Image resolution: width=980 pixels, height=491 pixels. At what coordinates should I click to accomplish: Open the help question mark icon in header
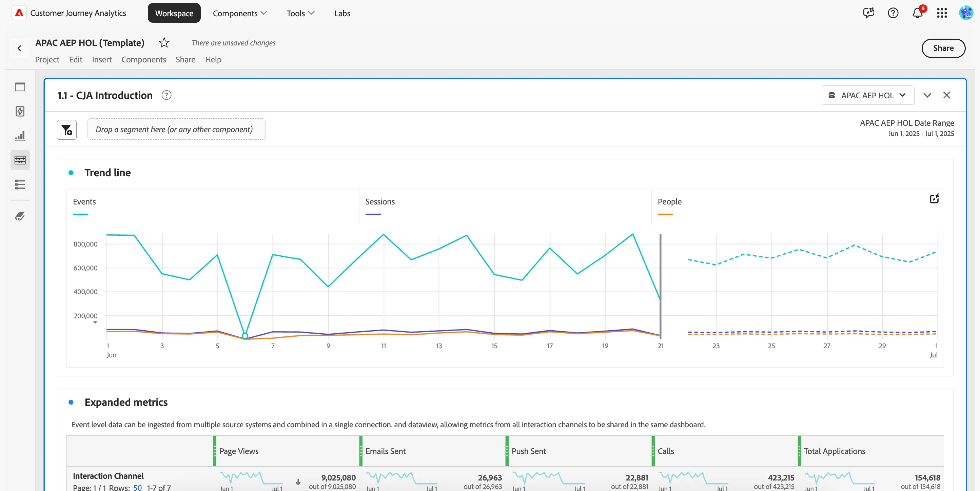893,13
